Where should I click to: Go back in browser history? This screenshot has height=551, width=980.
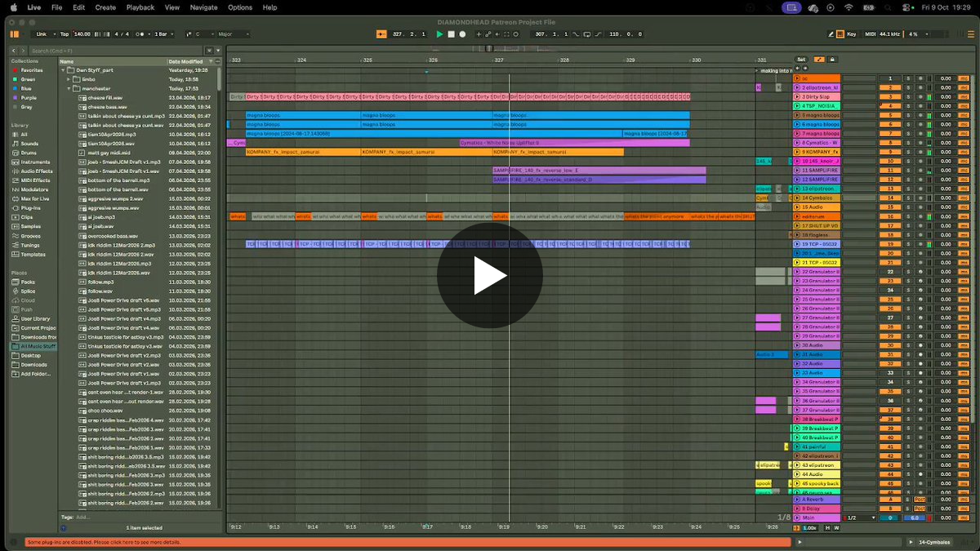14,51
